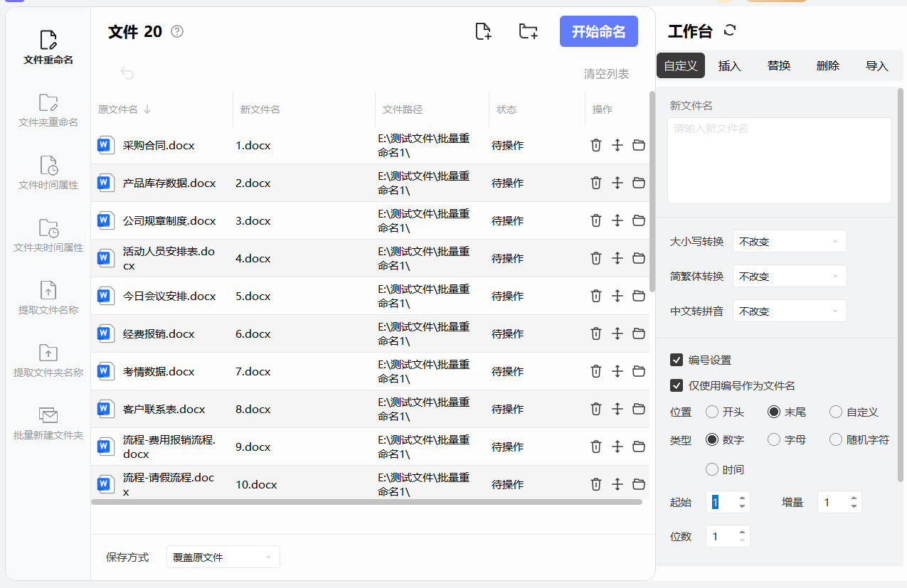Select position radio 自定义

(x=835, y=412)
